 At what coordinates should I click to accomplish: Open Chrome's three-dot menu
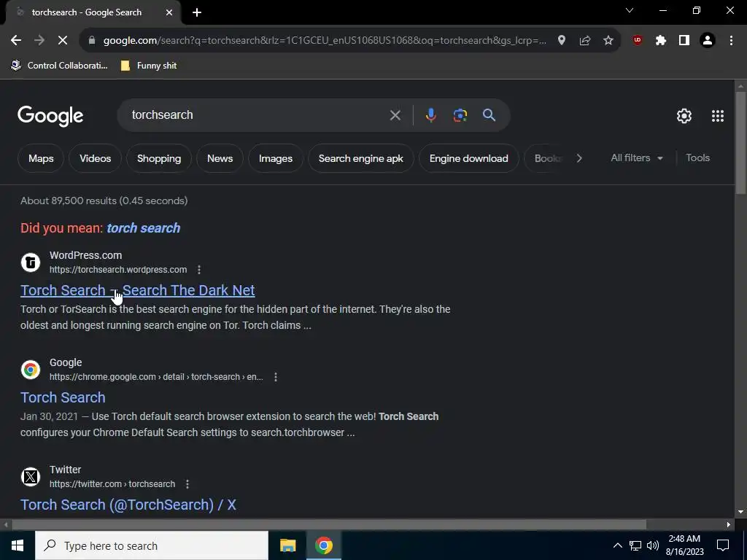pyautogui.click(x=731, y=41)
